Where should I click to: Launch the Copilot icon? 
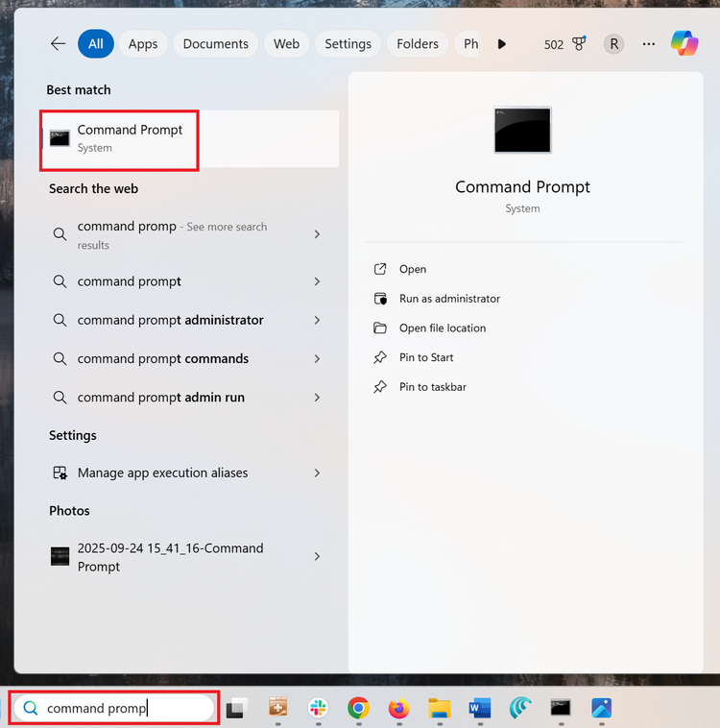coord(684,43)
